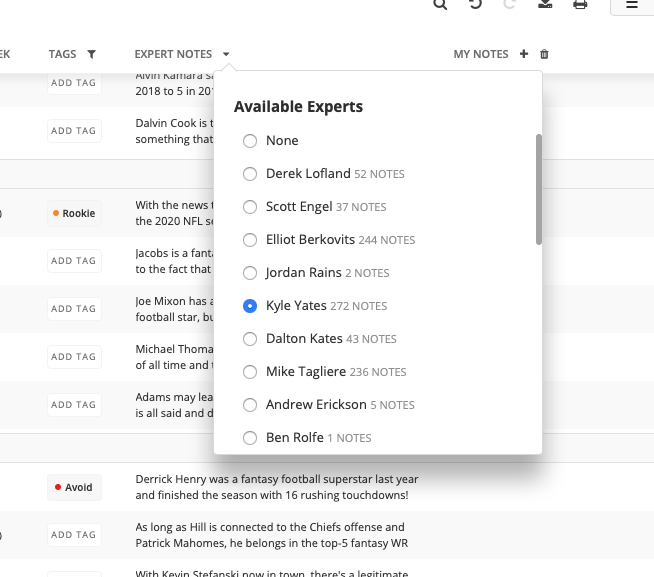The height and width of the screenshot is (577, 654).
Task: Click Add Tag in Adams row
Action: pyautogui.click(x=74, y=405)
